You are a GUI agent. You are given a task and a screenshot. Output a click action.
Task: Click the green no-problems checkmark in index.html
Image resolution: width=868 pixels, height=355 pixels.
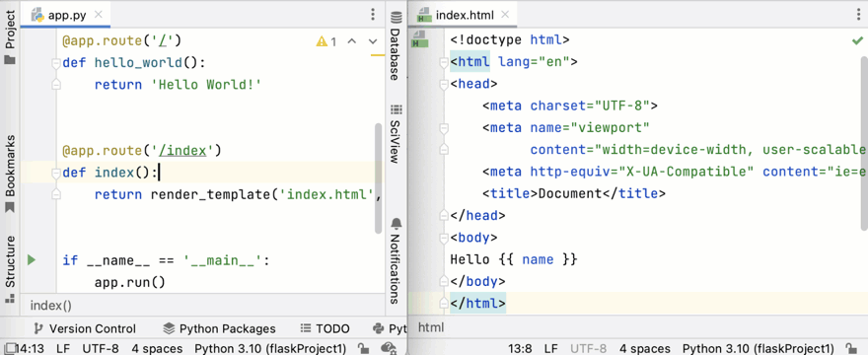tap(857, 41)
